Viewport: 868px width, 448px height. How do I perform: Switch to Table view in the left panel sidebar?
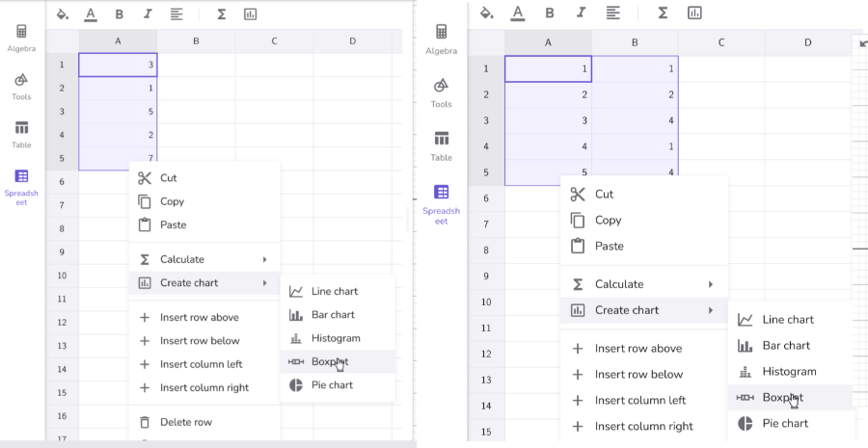(21, 134)
